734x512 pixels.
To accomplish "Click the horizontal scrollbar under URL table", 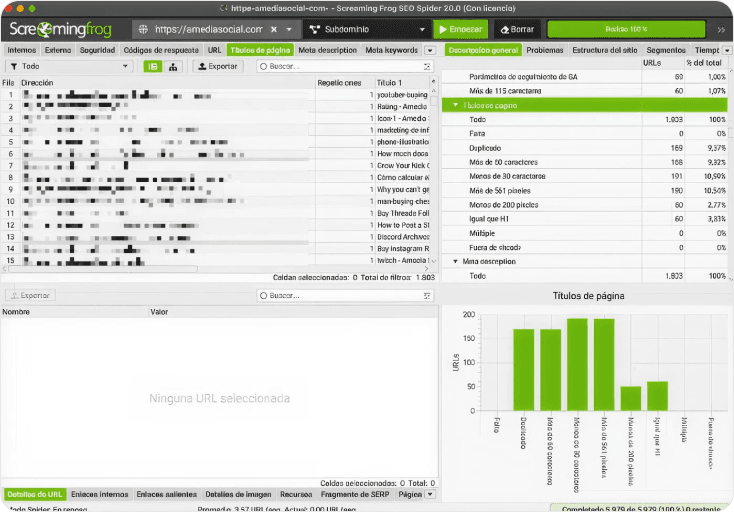I will (x=103, y=269).
